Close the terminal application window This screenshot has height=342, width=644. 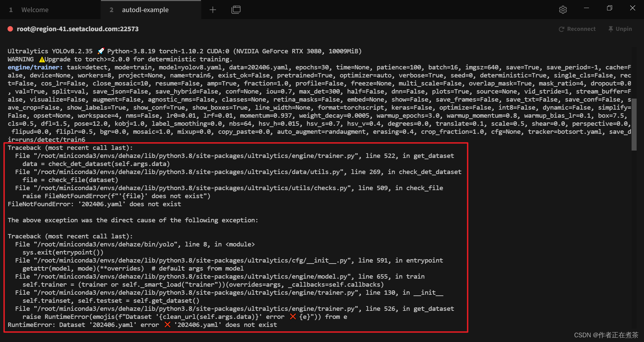tap(632, 8)
